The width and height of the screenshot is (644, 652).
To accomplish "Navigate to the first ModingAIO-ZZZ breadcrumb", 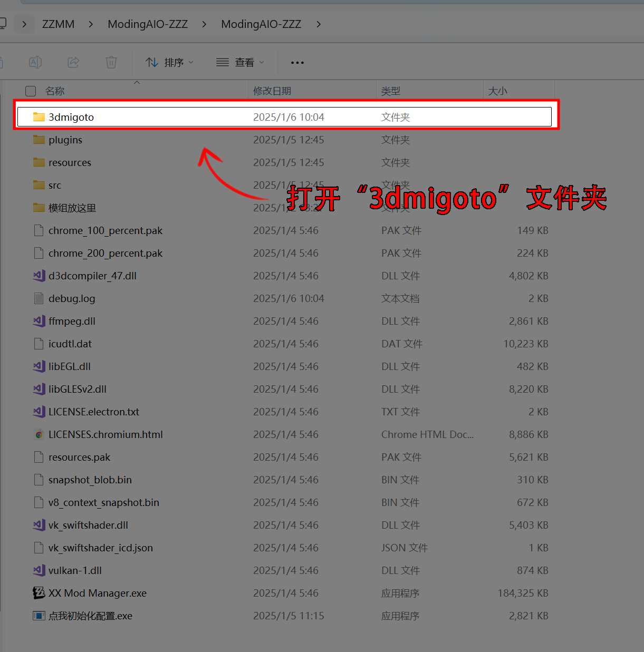I will point(148,24).
